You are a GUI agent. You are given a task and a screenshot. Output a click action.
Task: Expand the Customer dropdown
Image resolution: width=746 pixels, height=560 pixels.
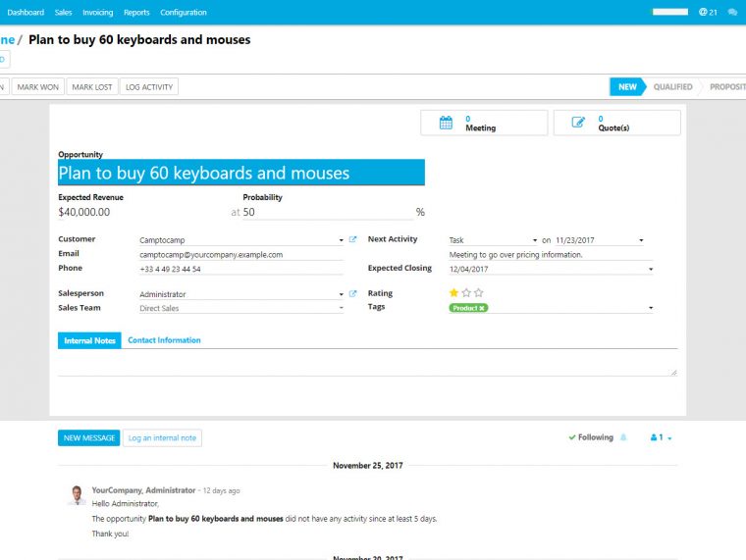[342, 240]
